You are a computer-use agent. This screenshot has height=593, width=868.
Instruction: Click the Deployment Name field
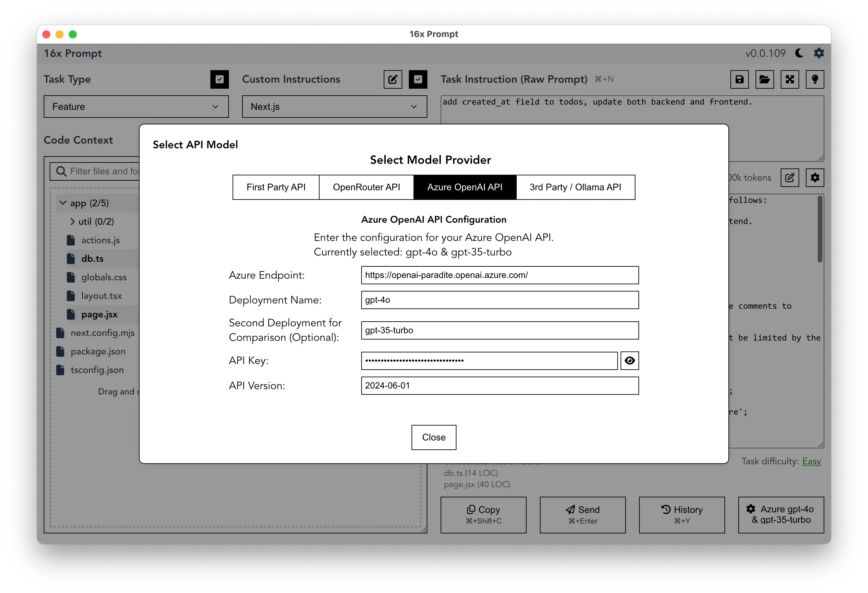click(x=500, y=300)
